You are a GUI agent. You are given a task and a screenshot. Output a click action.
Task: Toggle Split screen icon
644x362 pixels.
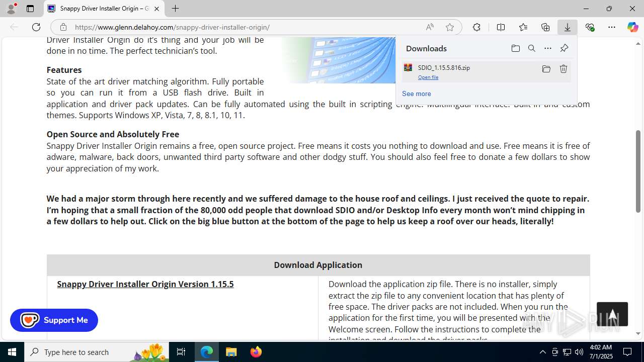(501, 27)
